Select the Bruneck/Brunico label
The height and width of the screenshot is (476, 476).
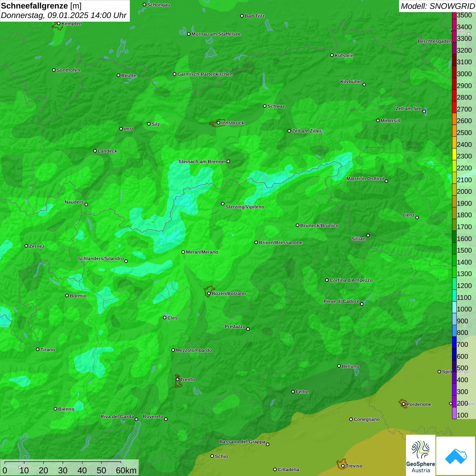[x=320, y=225]
